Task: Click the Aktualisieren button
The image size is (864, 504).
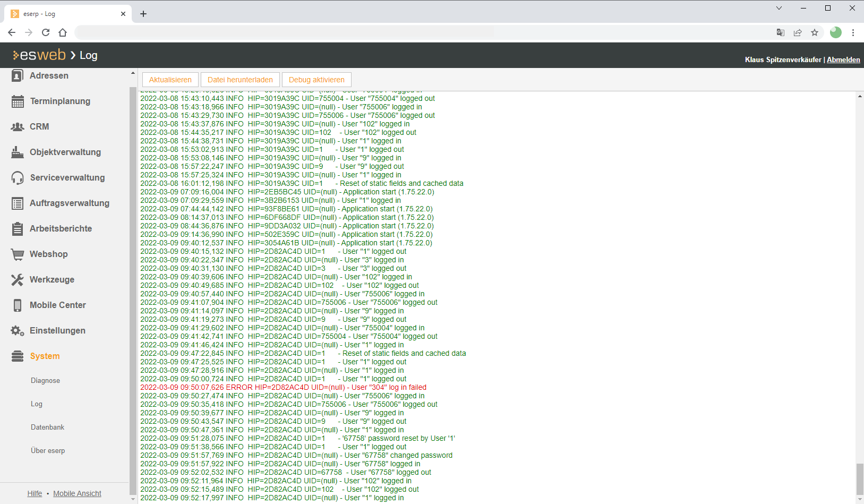Action: tap(170, 80)
